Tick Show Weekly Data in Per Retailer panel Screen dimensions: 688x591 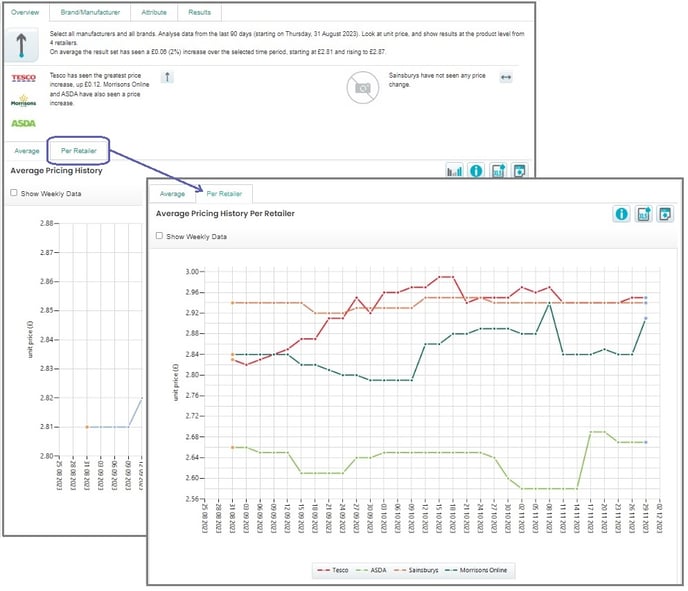(x=159, y=236)
